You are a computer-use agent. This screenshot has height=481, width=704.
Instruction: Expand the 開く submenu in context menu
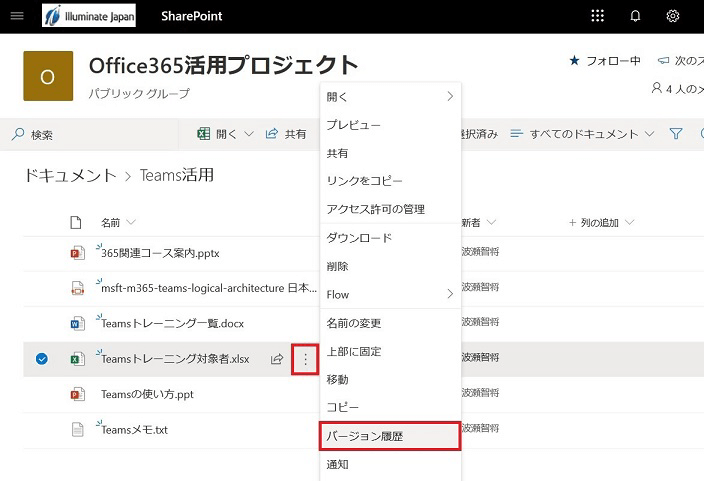tap(390, 97)
